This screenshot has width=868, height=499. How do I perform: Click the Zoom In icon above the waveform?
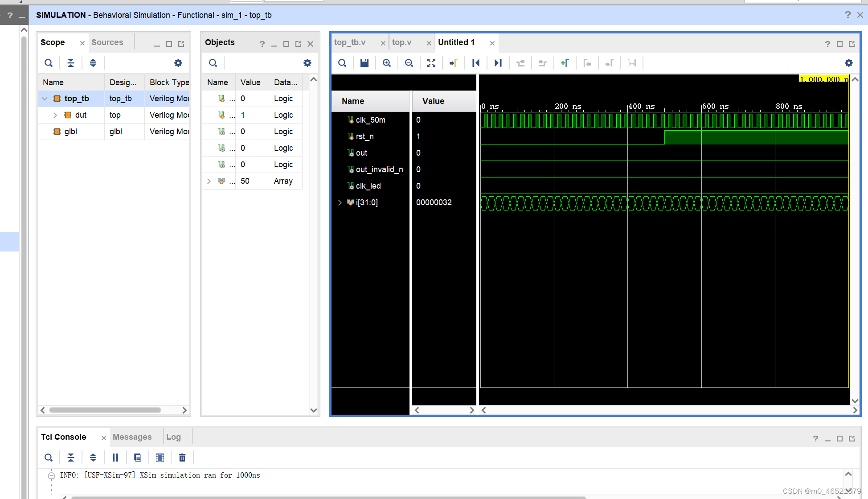coord(387,62)
